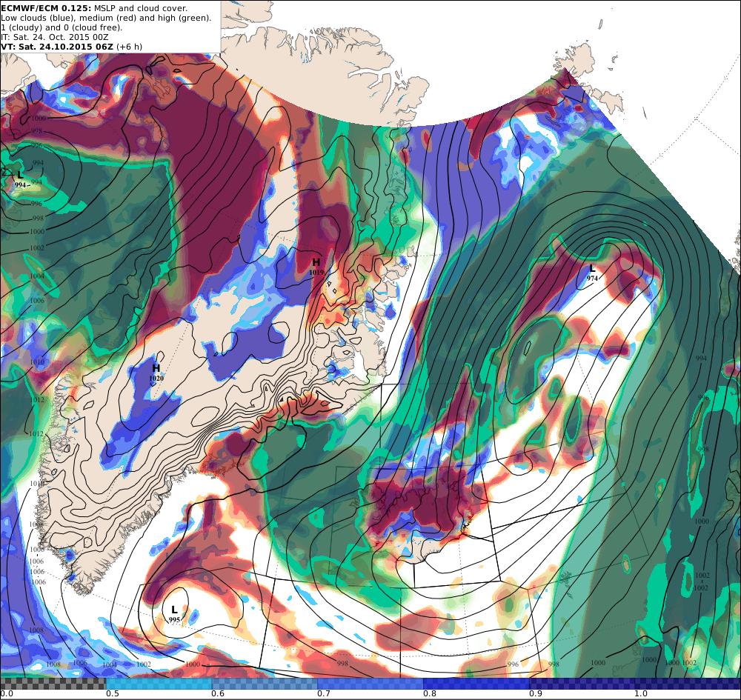Select the pressure value '1019'

(x=316, y=273)
